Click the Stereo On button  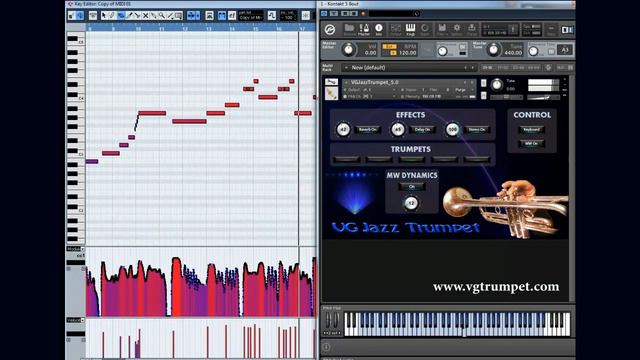(x=477, y=129)
